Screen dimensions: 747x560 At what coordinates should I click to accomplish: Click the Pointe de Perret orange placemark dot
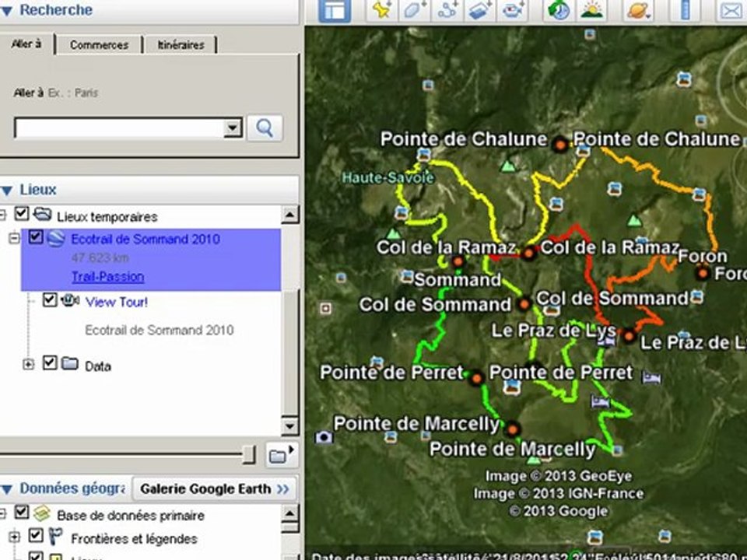point(476,379)
